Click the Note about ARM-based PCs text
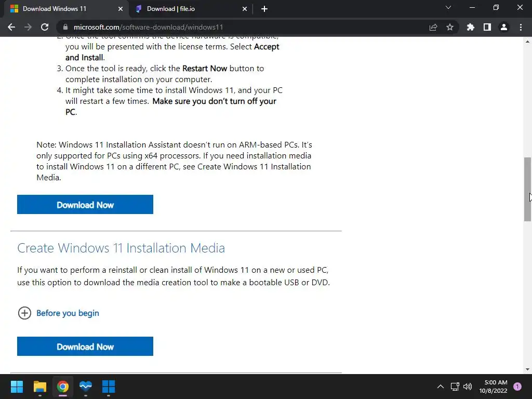This screenshot has width=532, height=399. [x=175, y=161]
